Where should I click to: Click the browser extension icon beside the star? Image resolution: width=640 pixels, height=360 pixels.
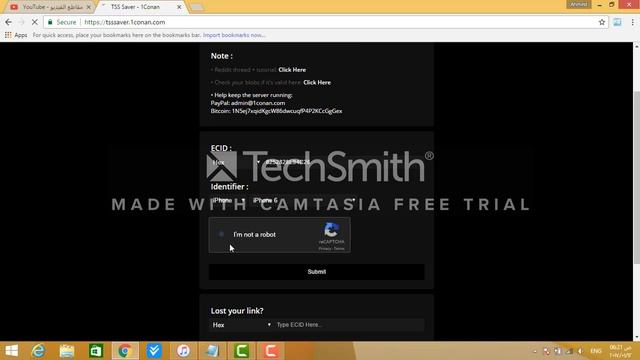click(x=617, y=22)
